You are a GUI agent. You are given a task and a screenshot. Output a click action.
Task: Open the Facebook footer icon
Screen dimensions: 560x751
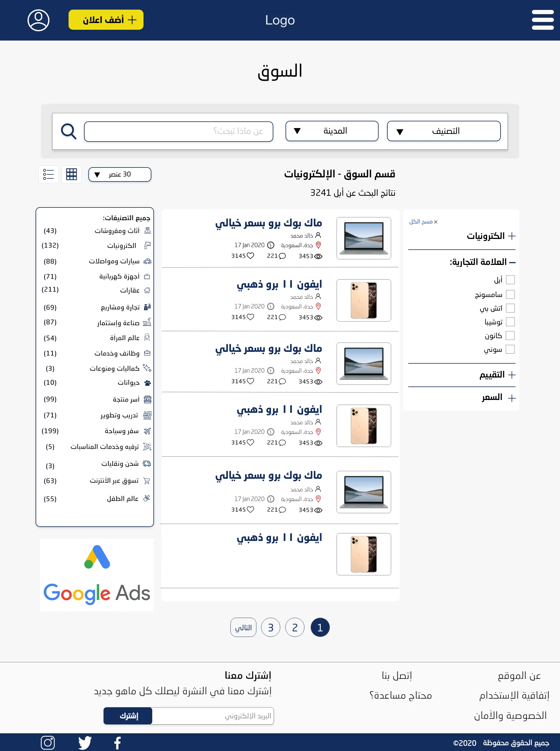click(x=117, y=743)
